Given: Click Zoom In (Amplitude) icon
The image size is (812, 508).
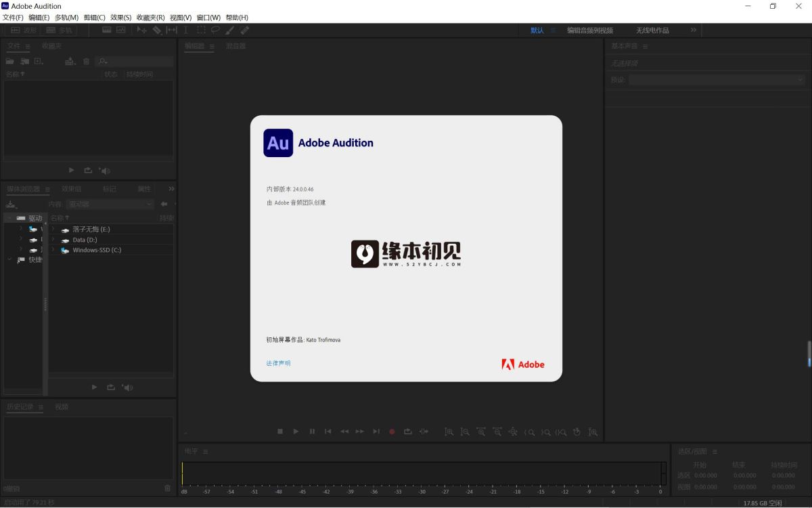Looking at the screenshot, I should (x=449, y=431).
